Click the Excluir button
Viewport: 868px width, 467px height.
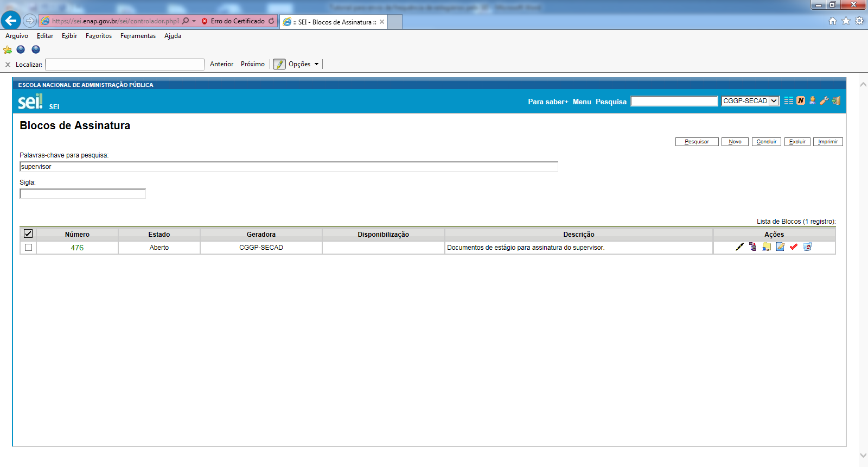pyautogui.click(x=797, y=142)
